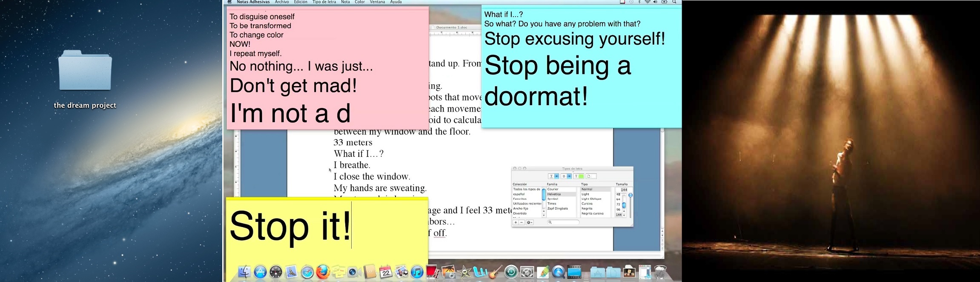This screenshot has width=980, height=282.
Task: Open Time Machine from the dock
Action: click(511, 272)
